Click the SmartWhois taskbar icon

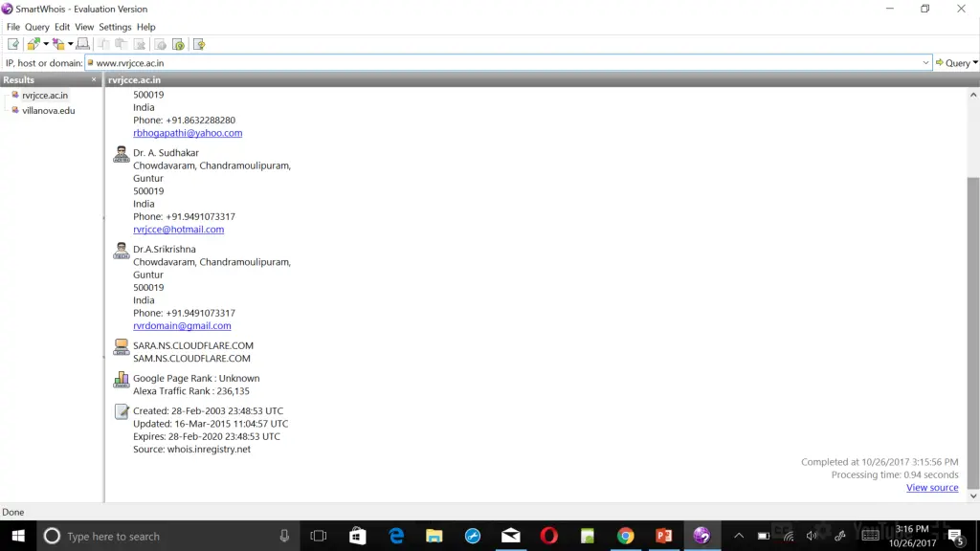tap(702, 536)
